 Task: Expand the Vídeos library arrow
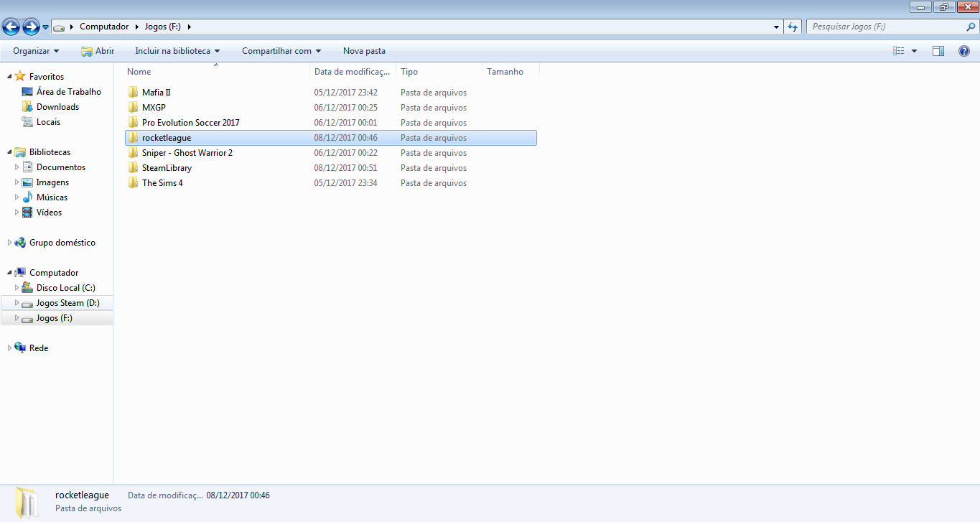click(17, 213)
